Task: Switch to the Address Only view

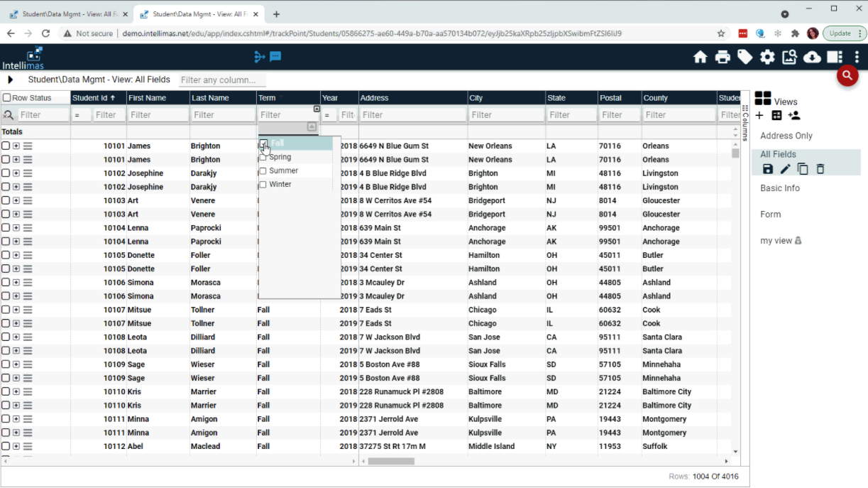Action: coord(786,136)
